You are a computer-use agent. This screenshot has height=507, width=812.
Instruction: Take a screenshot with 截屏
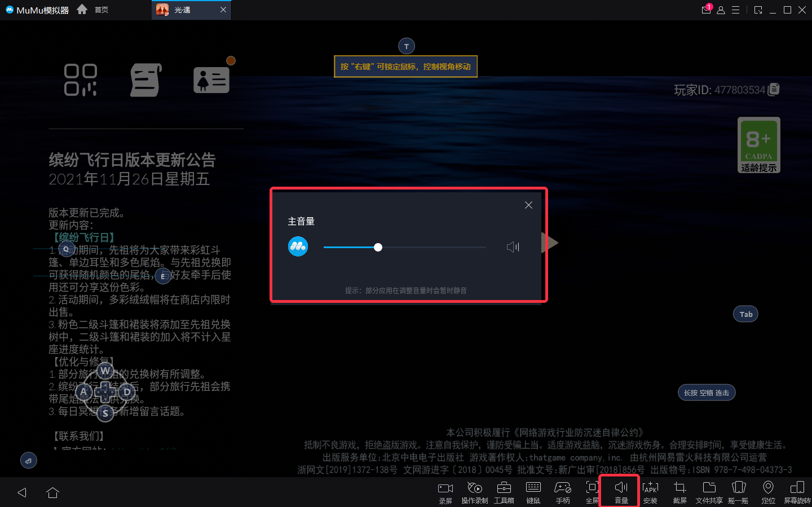click(680, 492)
